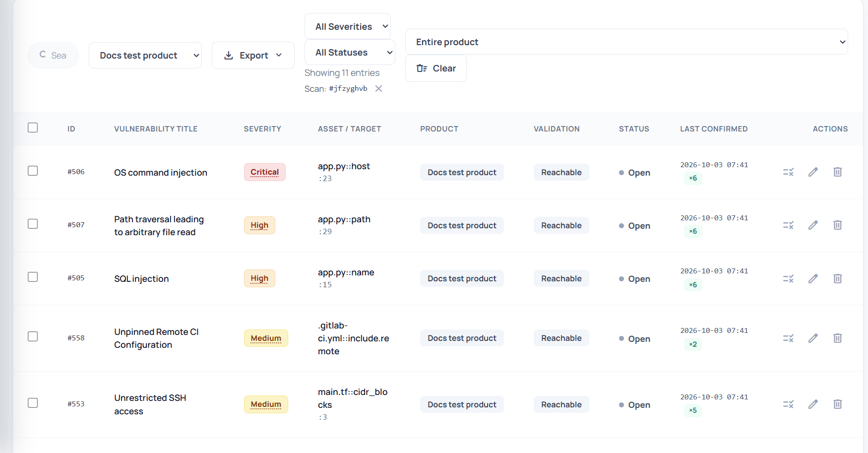
Task: Click the Critical severity badge
Action: (x=265, y=172)
